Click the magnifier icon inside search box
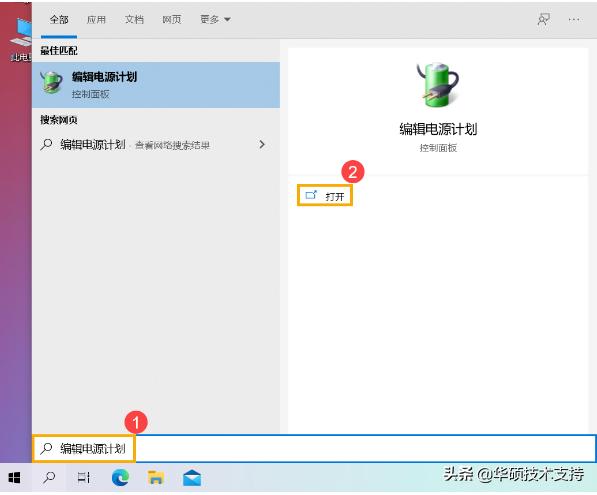Screen dimensions: 597x495 [46, 449]
